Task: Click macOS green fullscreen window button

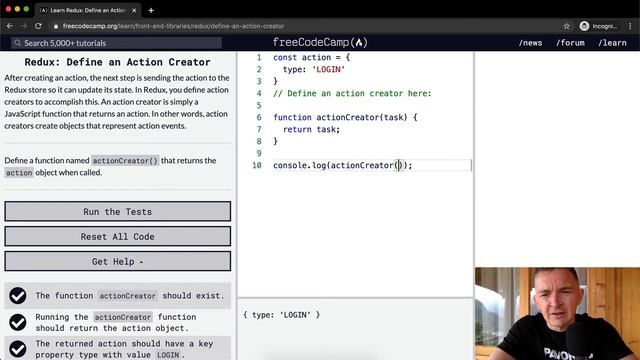Action: [26, 9]
